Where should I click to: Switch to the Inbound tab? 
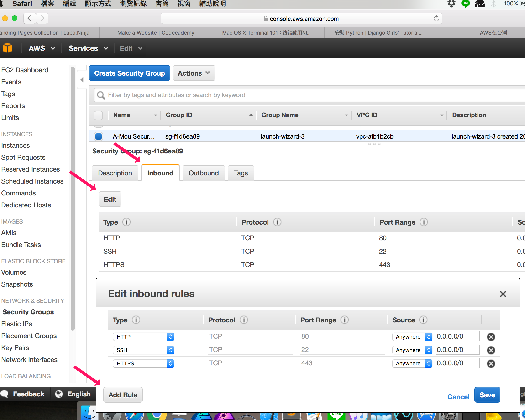160,173
